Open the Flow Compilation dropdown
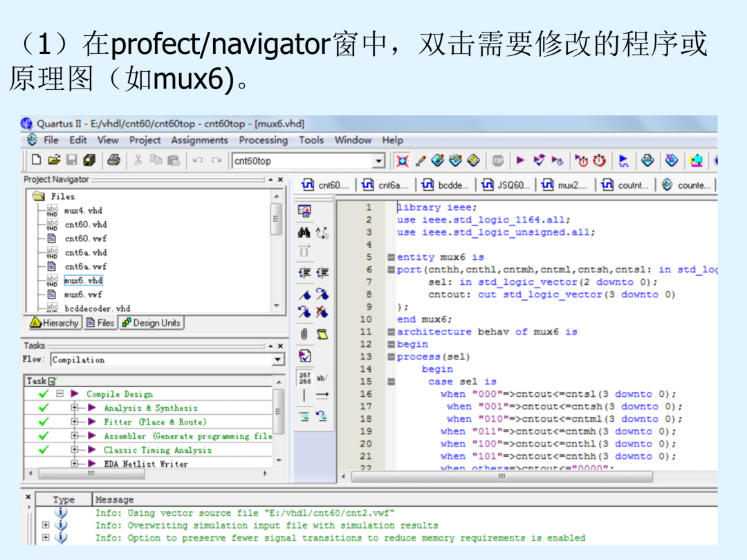The image size is (747, 560). pos(278,360)
